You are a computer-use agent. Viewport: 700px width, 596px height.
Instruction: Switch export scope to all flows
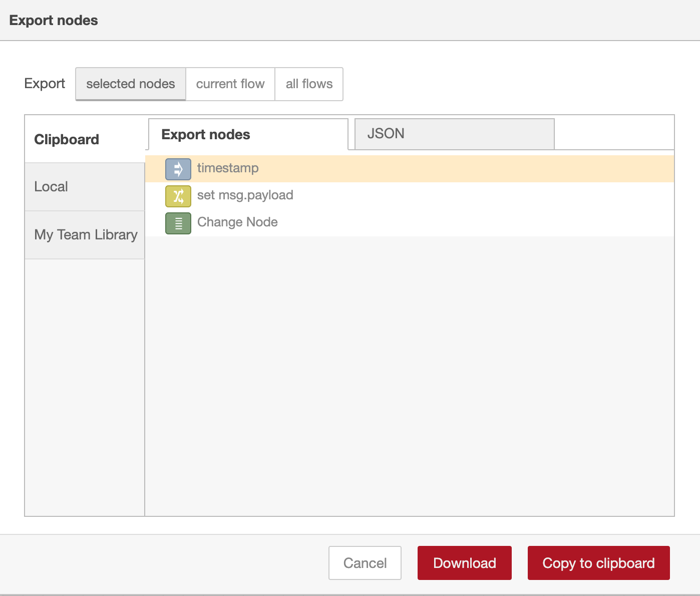[x=308, y=84]
